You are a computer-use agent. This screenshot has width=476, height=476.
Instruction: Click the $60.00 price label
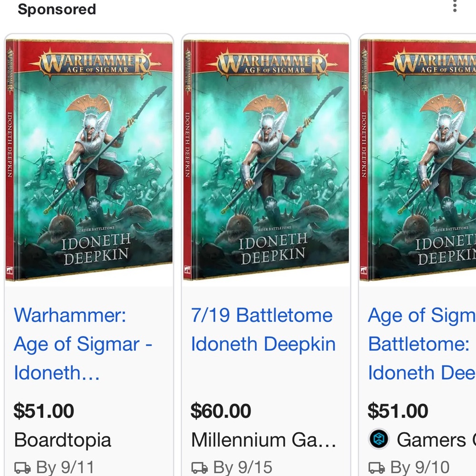(221, 411)
